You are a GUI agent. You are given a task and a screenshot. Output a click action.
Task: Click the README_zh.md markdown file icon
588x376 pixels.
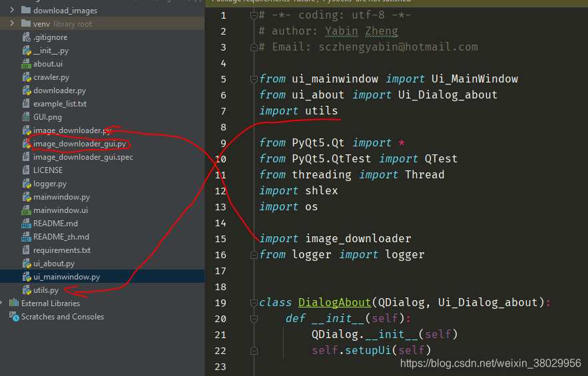[x=26, y=236]
